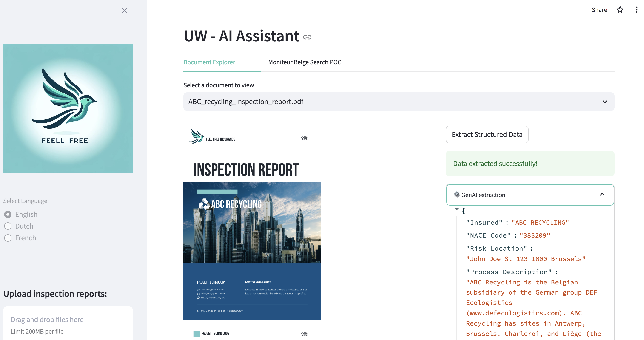Select the French language radio button

click(8, 238)
